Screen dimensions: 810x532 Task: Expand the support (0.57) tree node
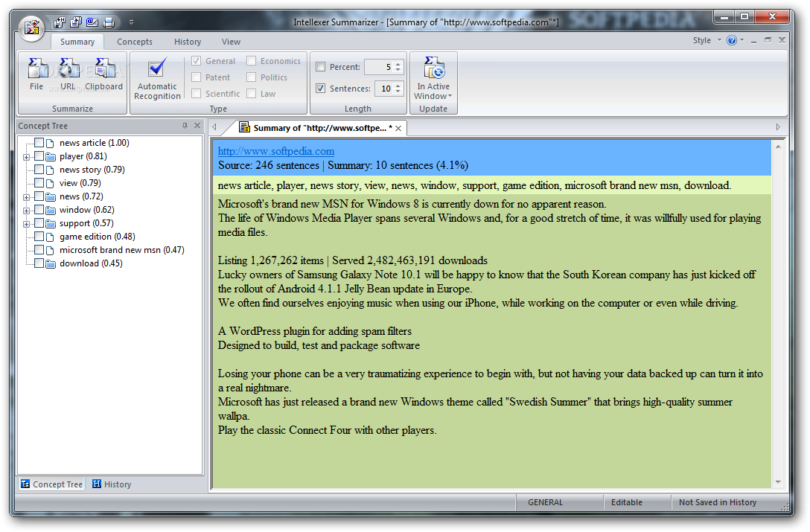click(x=26, y=224)
